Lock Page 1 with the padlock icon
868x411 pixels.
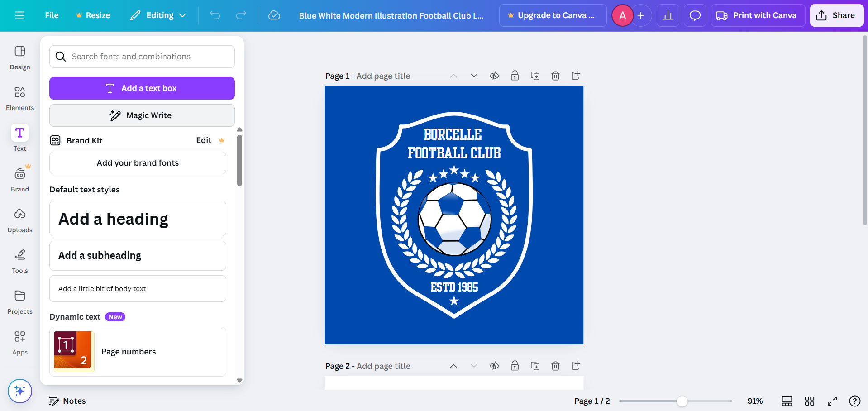515,76
